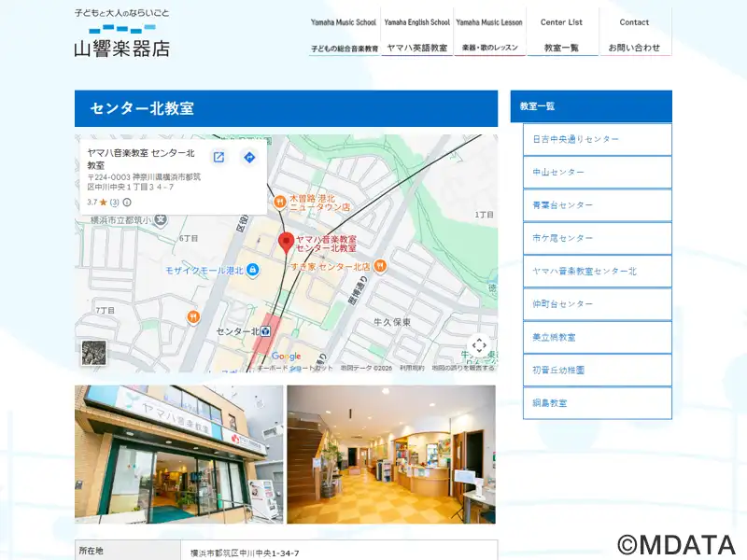Click the building exterior photo

click(x=178, y=455)
